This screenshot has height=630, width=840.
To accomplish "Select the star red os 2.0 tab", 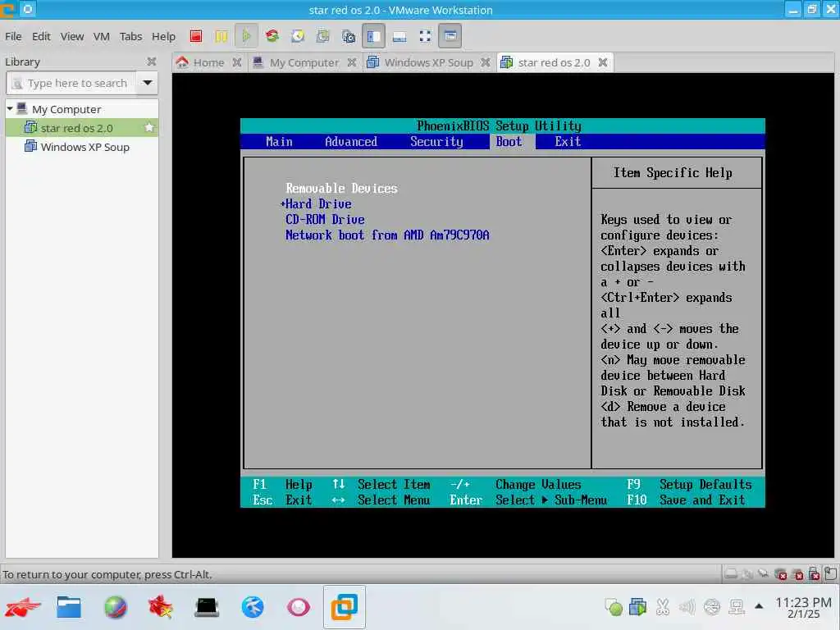I will point(554,62).
